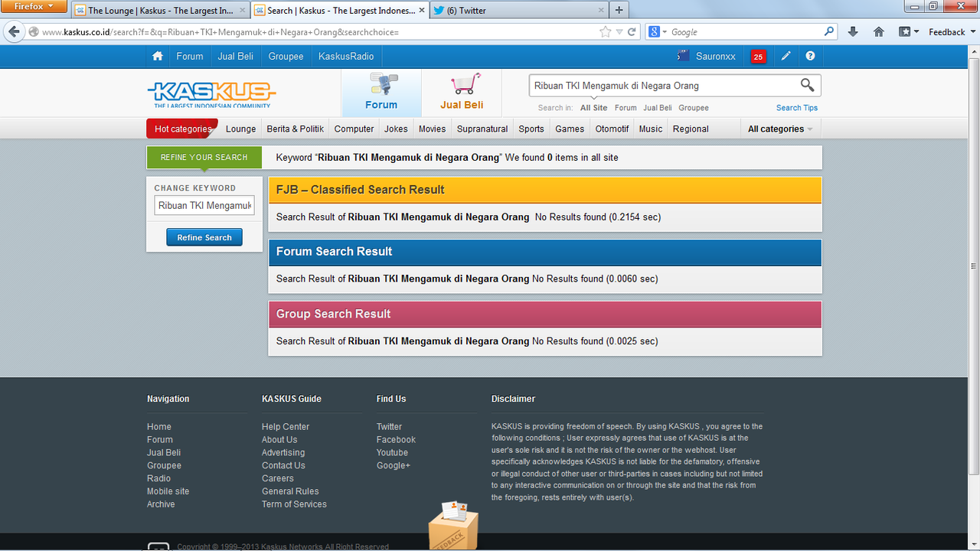Open KaskusRadio in the top navigation
The height and width of the screenshot is (551, 980).
(x=346, y=56)
